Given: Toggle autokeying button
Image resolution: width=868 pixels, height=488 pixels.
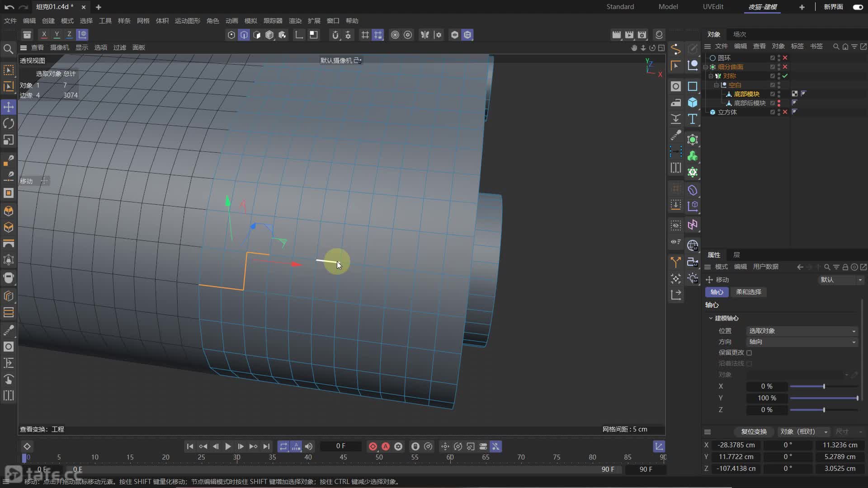Looking at the screenshot, I should [x=386, y=446].
